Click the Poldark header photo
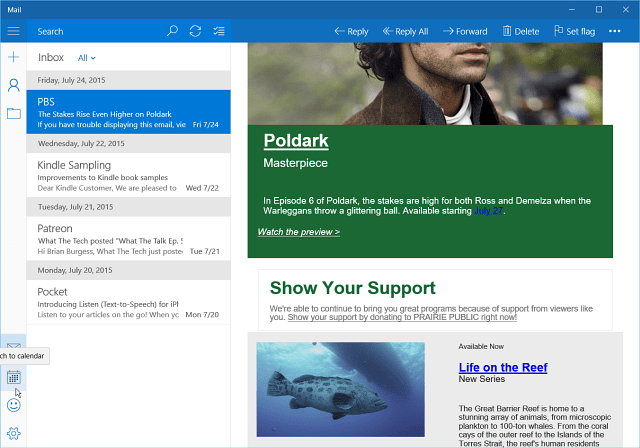The image size is (640, 448). (425, 84)
